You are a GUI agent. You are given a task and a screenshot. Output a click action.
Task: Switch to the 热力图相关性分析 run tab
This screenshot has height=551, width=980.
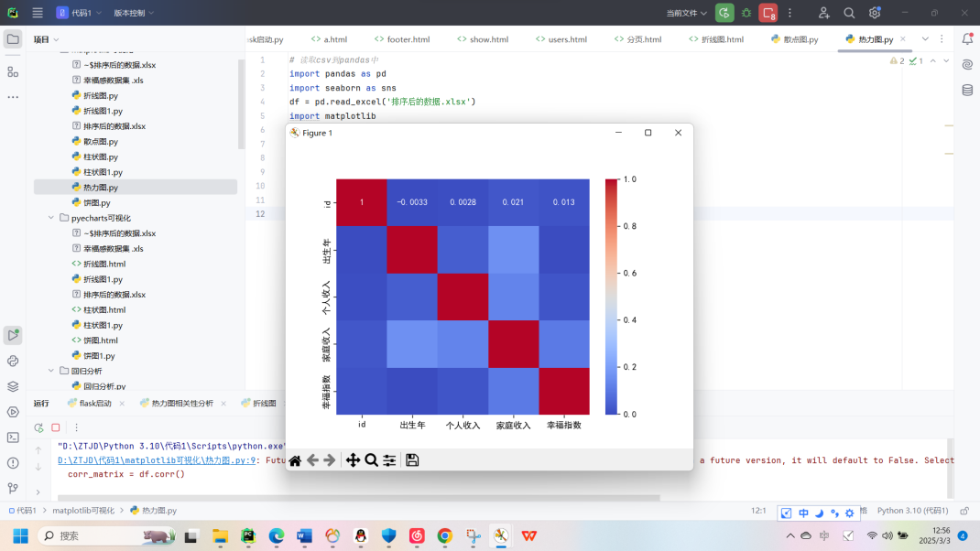coord(177,404)
